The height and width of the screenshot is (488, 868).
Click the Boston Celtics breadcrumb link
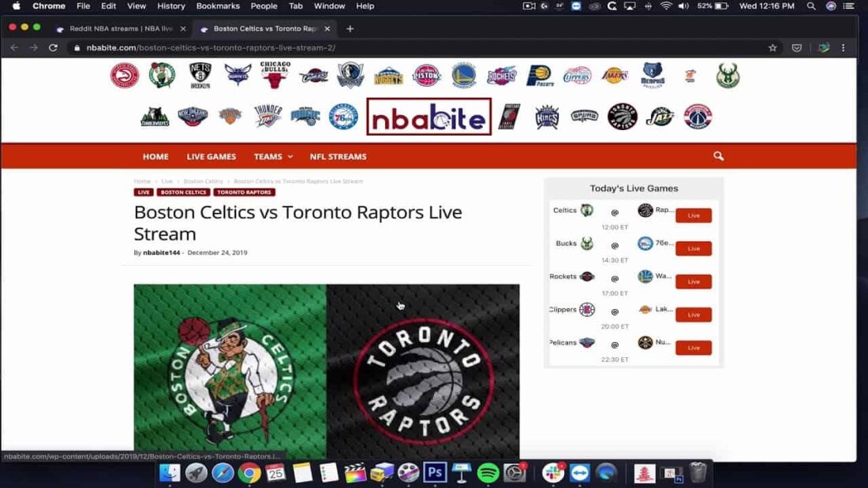[203, 181]
